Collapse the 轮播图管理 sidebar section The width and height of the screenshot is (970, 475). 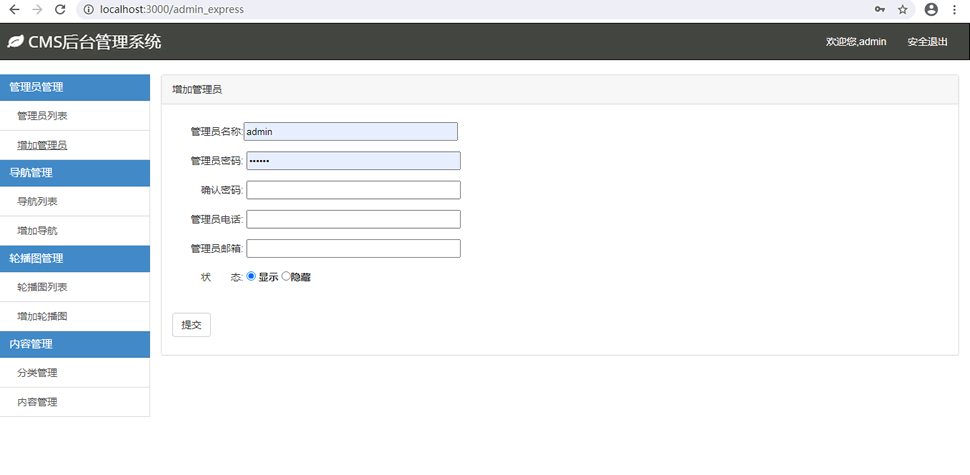click(75, 259)
